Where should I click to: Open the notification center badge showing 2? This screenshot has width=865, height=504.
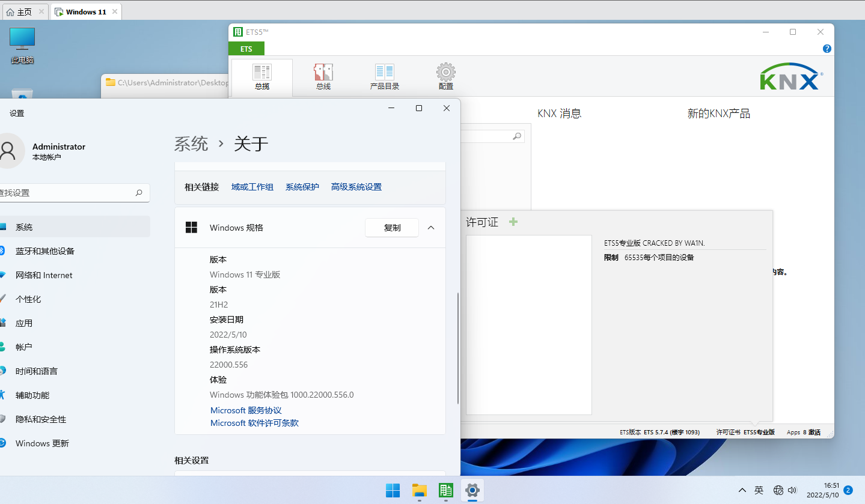tap(848, 490)
